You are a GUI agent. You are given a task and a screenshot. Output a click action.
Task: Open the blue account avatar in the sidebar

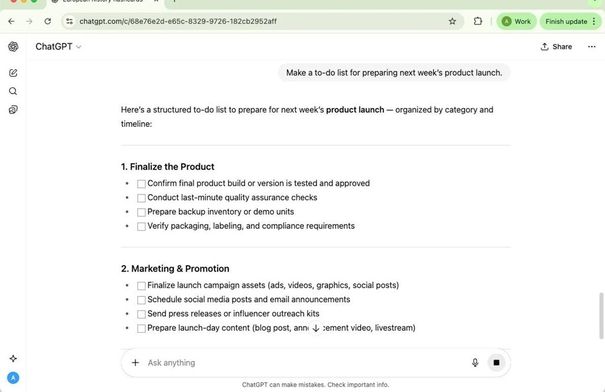coord(13,378)
